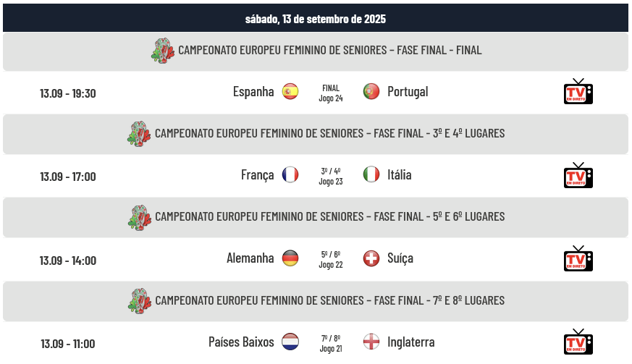The width and height of the screenshot is (632, 364).
Task: Open the Fase Final - Final competition header
Action: [316, 51]
